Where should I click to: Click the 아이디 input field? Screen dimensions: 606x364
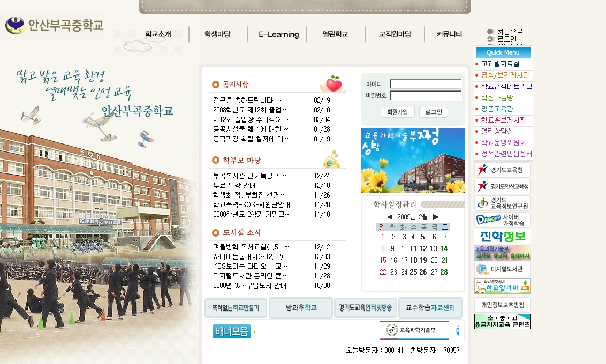click(x=425, y=84)
